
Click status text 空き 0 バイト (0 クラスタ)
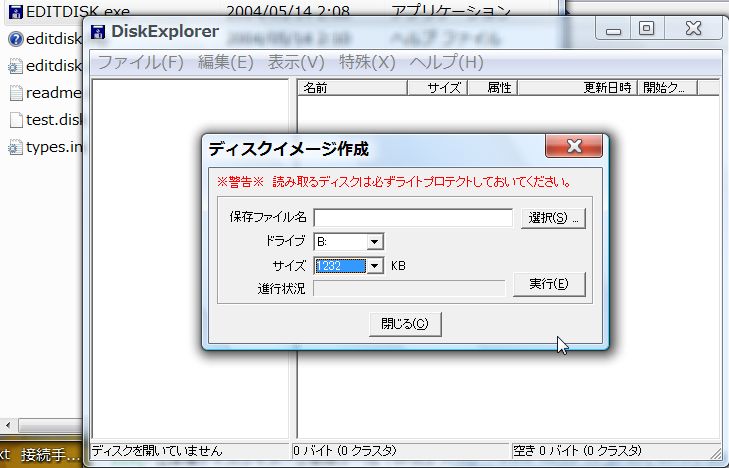pyautogui.click(x=577, y=451)
